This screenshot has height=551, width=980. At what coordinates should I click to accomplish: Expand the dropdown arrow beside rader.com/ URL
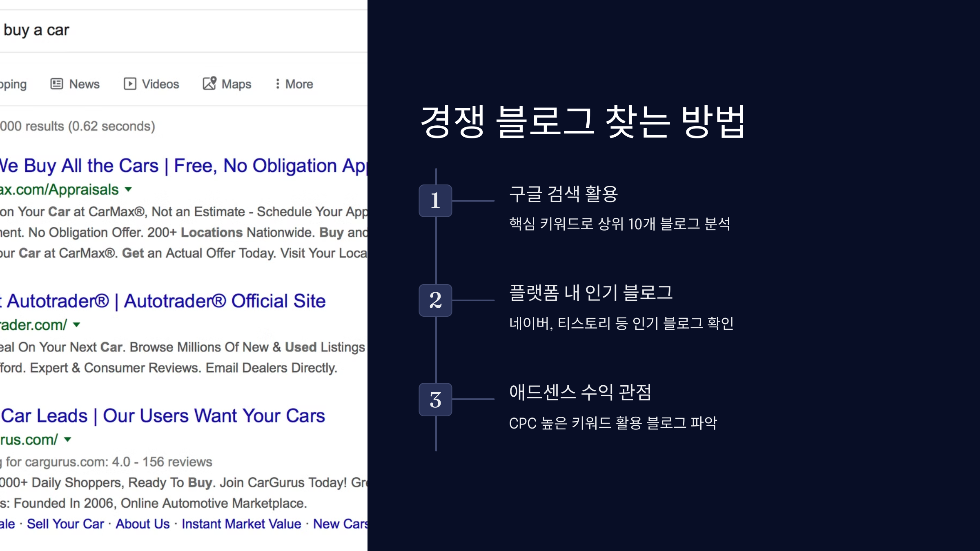pos(76,325)
